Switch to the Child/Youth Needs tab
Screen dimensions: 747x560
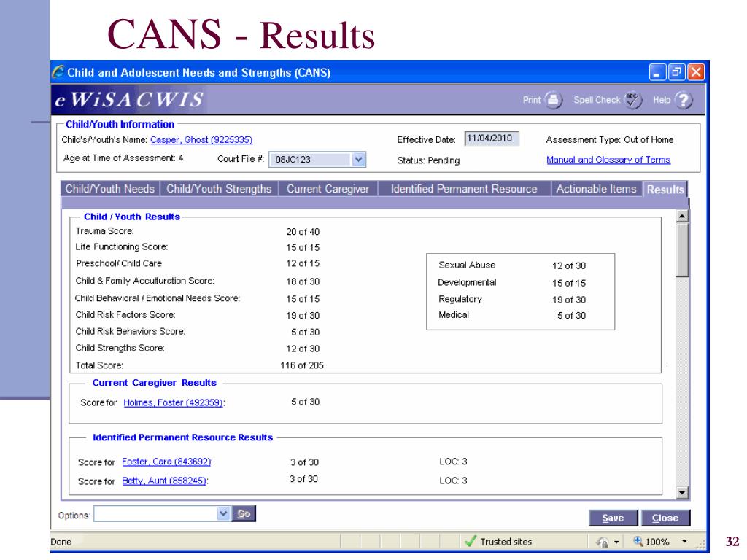point(110,189)
